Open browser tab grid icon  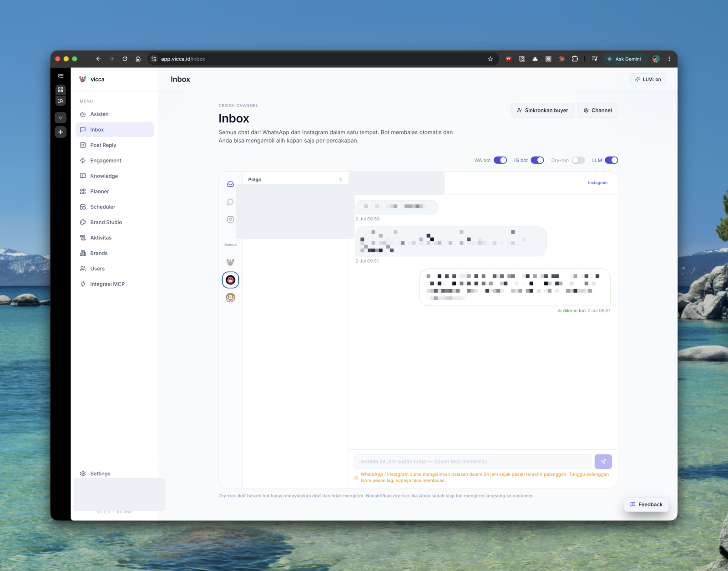(x=61, y=90)
